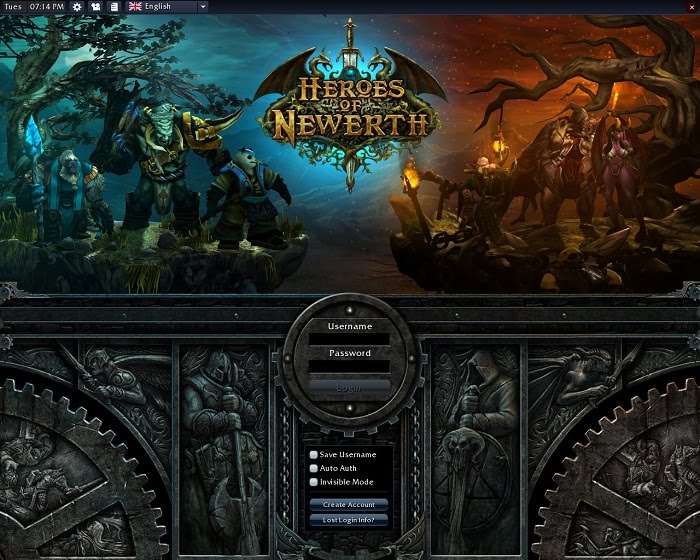
Task: Click the Username input field
Action: (x=350, y=339)
